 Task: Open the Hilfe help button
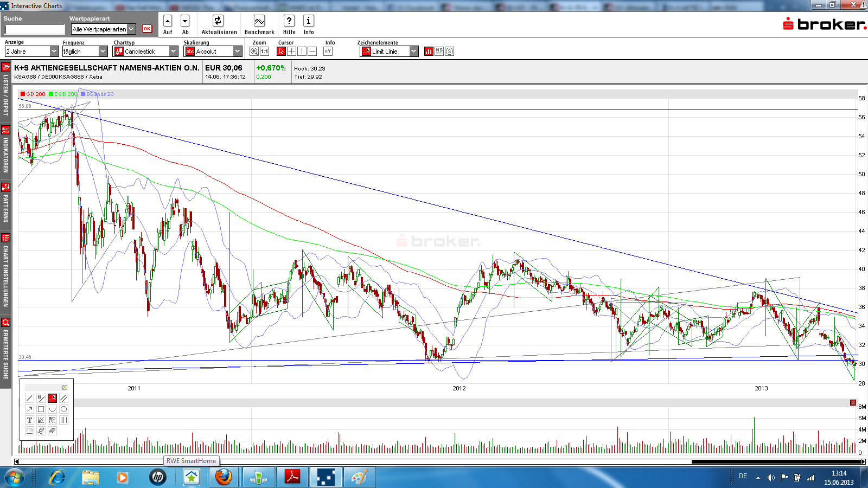[x=289, y=21]
